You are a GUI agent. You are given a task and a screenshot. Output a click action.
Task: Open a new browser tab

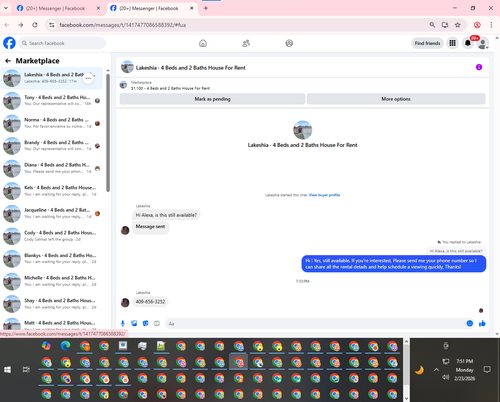tap(206, 8)
